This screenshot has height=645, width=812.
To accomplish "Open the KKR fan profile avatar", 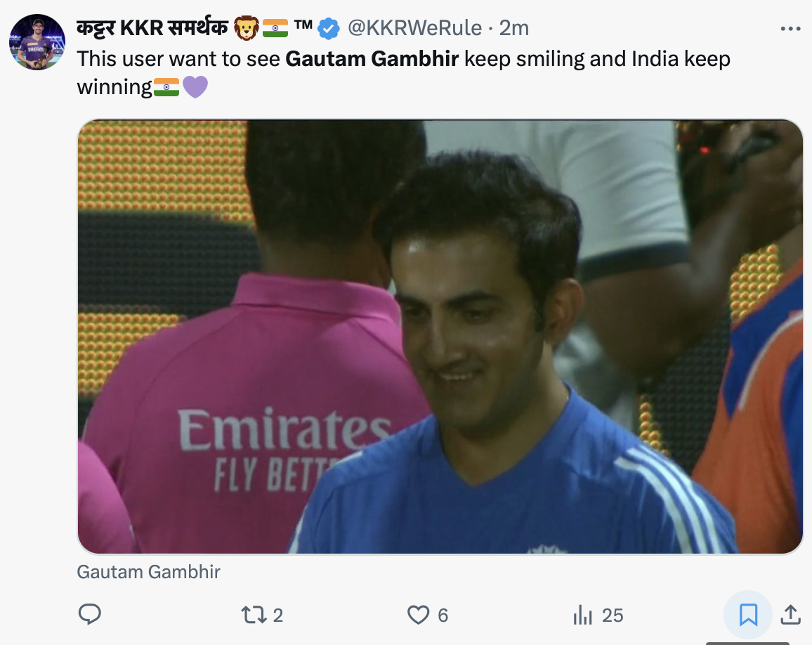I will (x=37, y=42).
